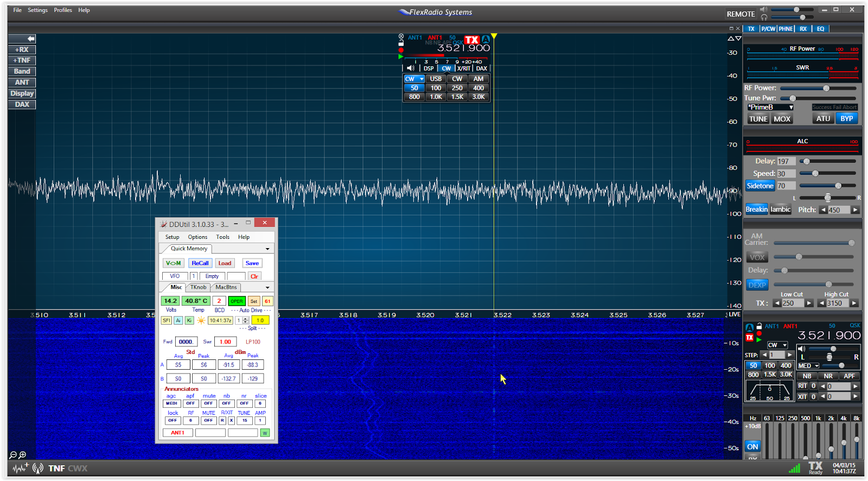Toggle the NR noise reduction in the RX panel
The width and height of the screenshot is (868, 481).
click(828, 376)
